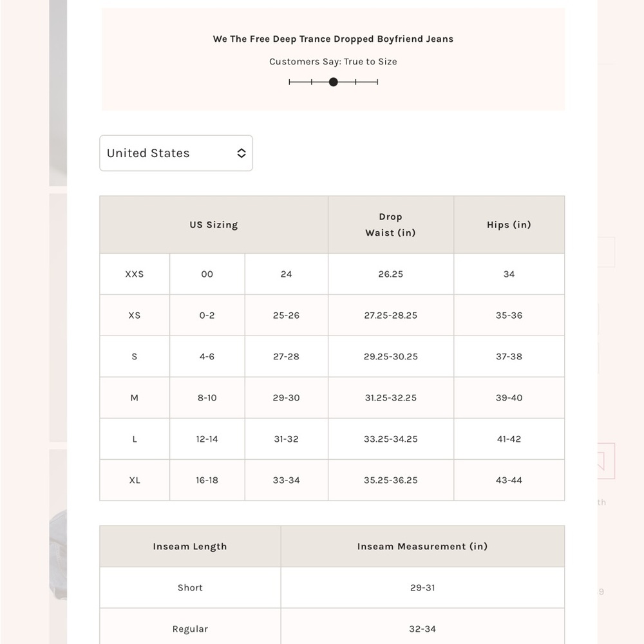The height and width of the screenshot is (644, 644).
Task: Click the Drop Waist (in) header cell
Action: click(391, 225)
